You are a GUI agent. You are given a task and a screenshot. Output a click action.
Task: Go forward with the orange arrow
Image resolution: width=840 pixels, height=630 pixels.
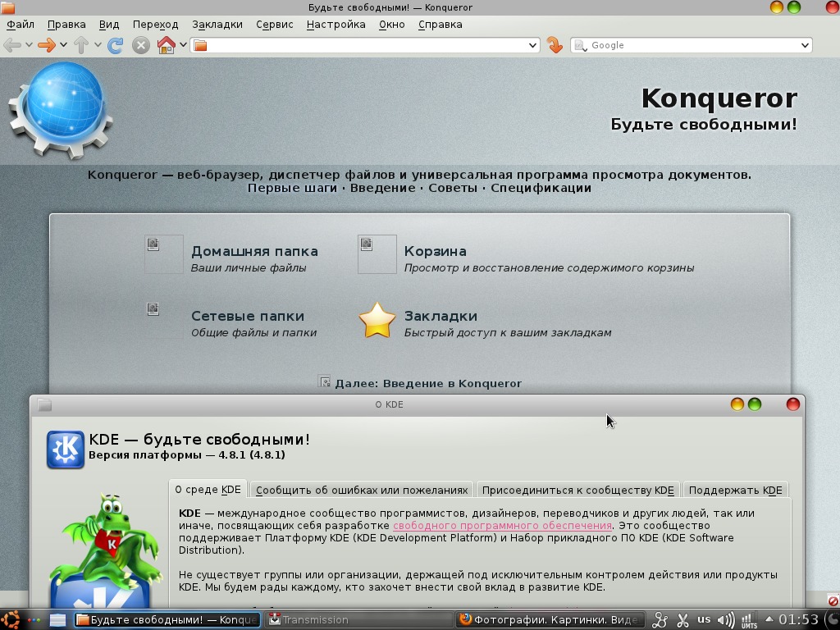(x=47, y=46)
